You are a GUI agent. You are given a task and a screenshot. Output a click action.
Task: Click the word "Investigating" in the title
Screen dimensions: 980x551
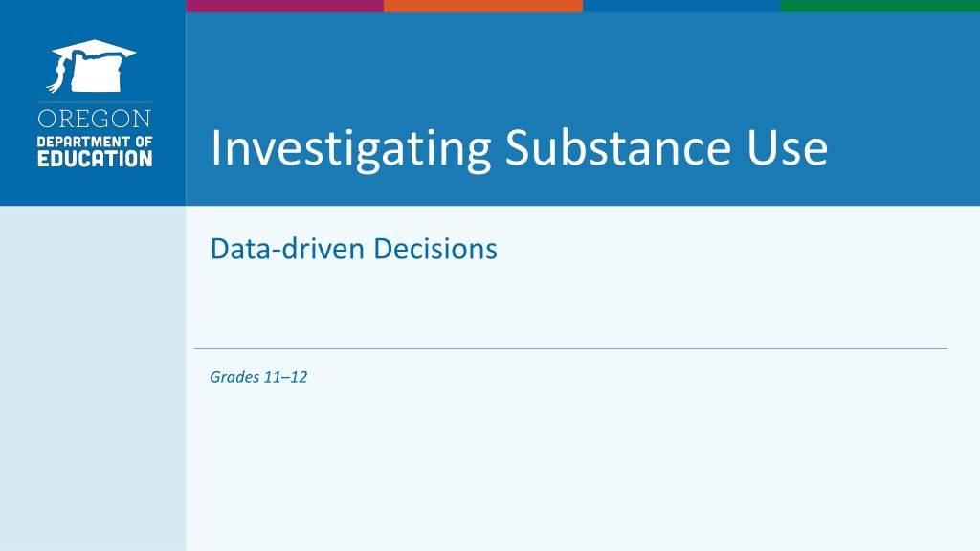click(x=351, y=149)
